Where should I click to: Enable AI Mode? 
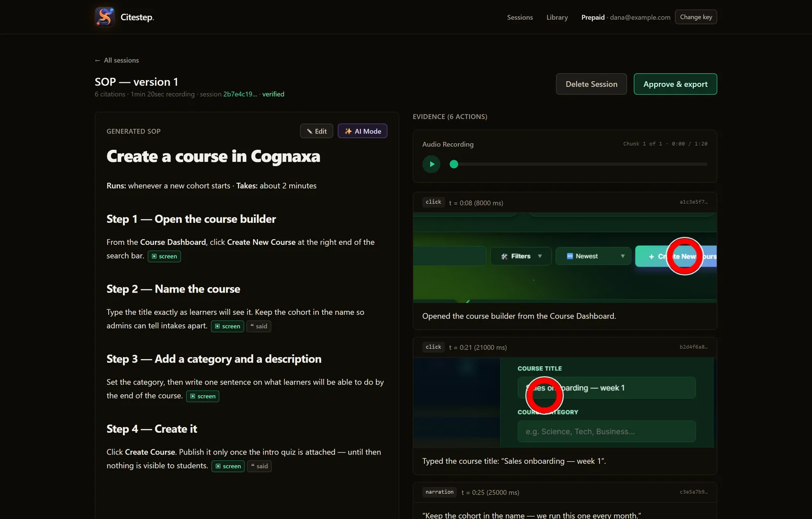pyautogui.click(x=362, y=131)
